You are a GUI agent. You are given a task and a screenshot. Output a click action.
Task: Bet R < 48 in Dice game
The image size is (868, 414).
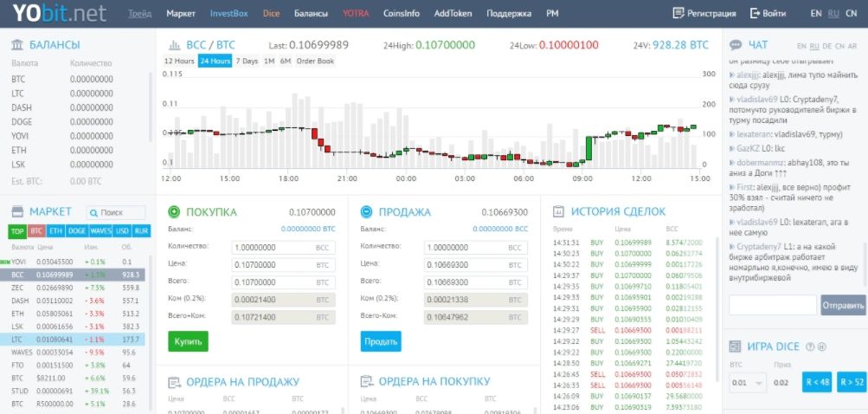point(817,383)
